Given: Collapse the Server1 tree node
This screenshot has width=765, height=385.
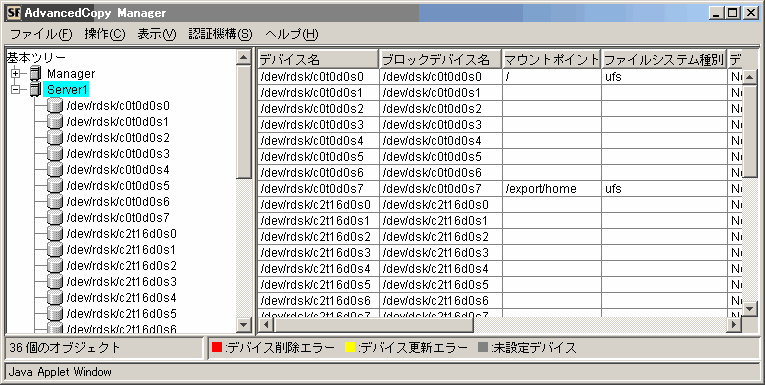Looking at the screenshot, I should (16, 90).
